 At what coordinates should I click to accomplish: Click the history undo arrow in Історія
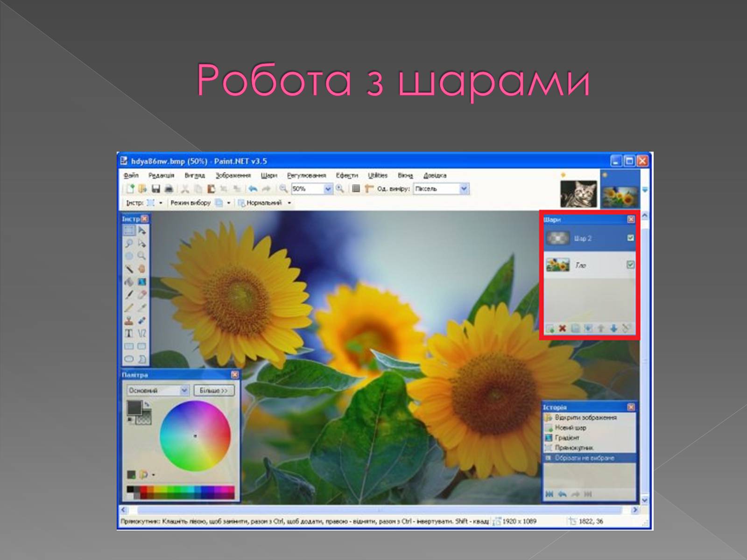[x=562, y=494]
